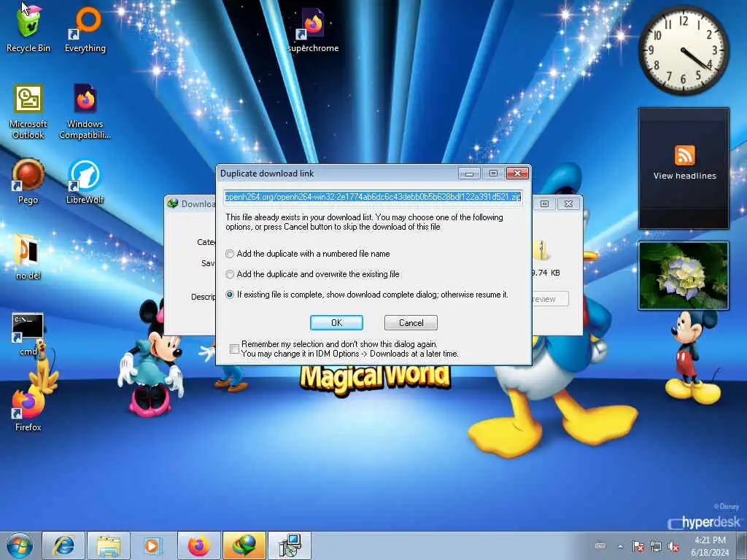This screenshot has height=560, width=747.
Task: Open the Windows Start menu orb
Action: pyautogui.click(x=20, y=545)
